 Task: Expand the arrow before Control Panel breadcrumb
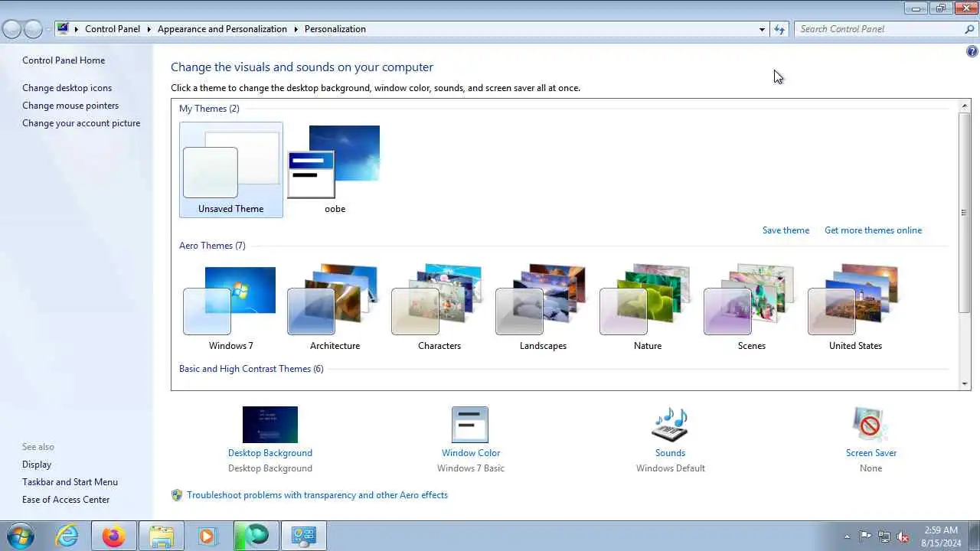click(x=77, y=29)
